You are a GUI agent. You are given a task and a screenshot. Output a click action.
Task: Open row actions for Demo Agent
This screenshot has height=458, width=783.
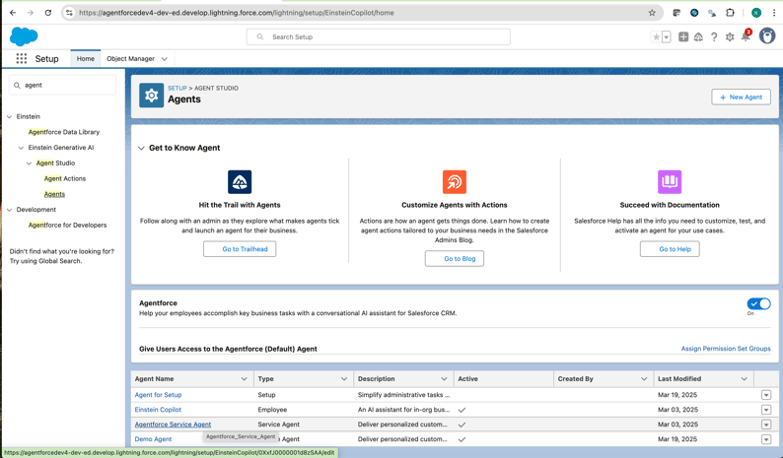(x=766, y=440)
